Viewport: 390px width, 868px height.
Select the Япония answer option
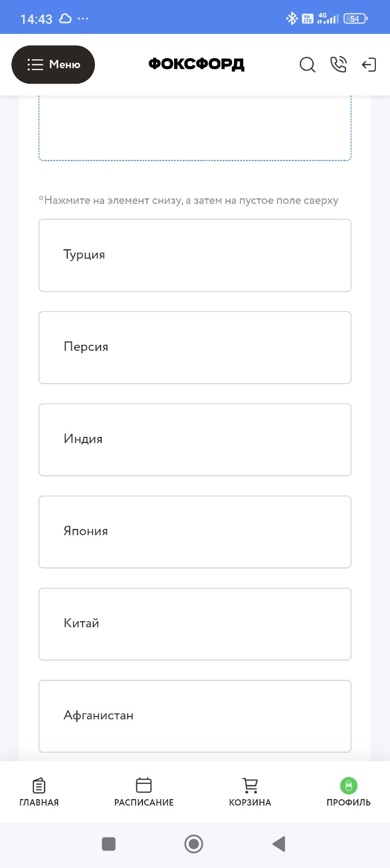[x=195, y=531]
